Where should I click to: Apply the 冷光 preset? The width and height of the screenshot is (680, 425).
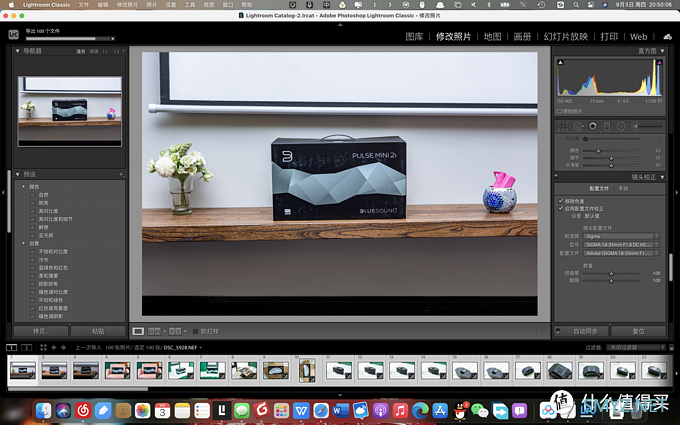(x=44, y=260)
